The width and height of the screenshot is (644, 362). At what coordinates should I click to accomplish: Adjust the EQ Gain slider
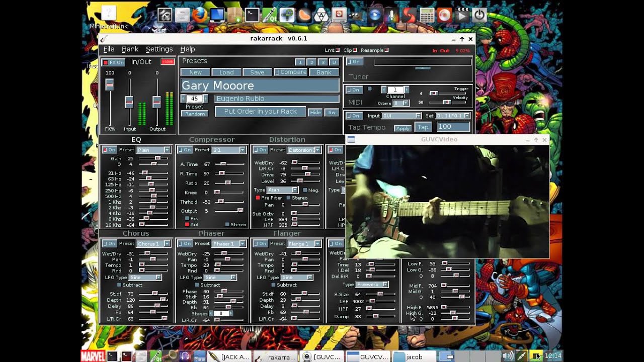click(153, 158)
